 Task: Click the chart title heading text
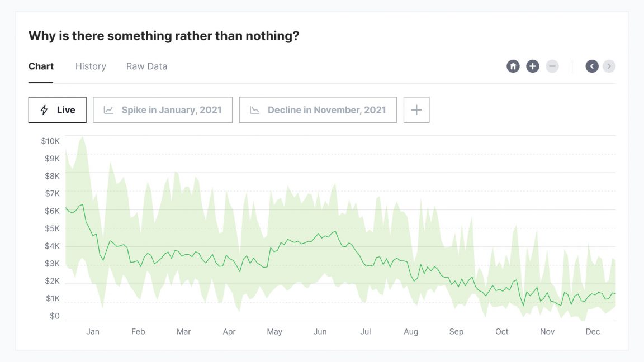164,36
